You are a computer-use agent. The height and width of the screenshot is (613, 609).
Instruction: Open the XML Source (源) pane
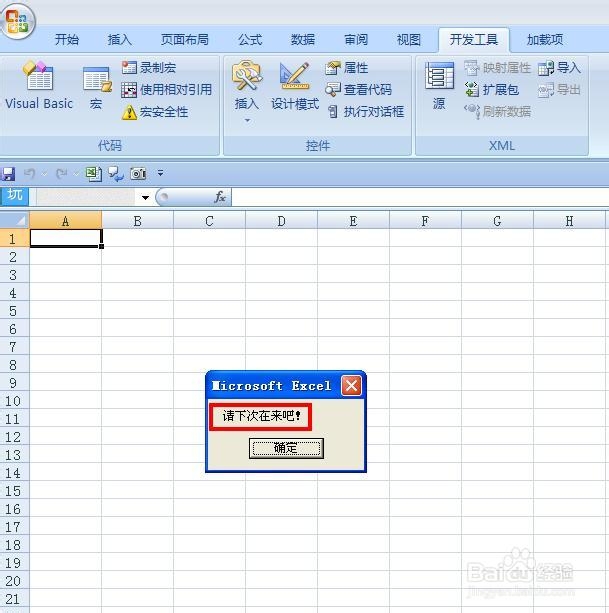pyautogui.click(x=439, y=86)
